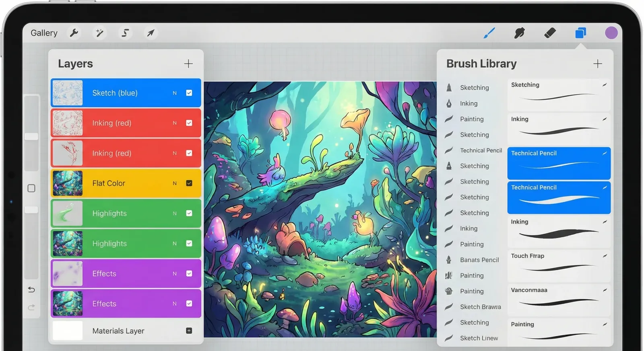Hide Effects layer with forest artwork thumbnail
This screenshot has height=351, width=644.
tap(189, 304)
